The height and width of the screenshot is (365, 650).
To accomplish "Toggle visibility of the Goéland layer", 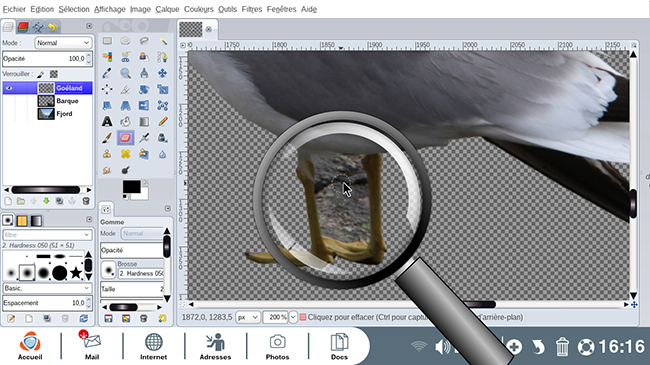I will [9, 88].
